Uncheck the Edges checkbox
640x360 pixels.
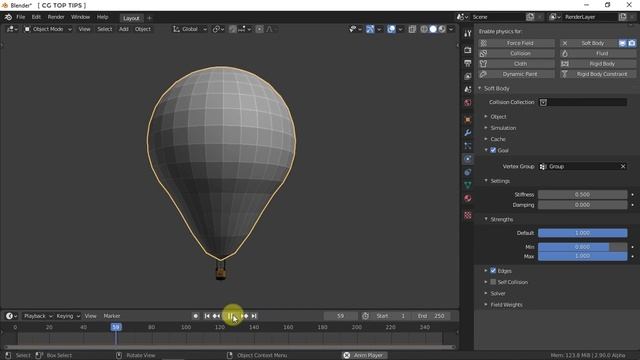pyautogui.click(x=493, y=271)
